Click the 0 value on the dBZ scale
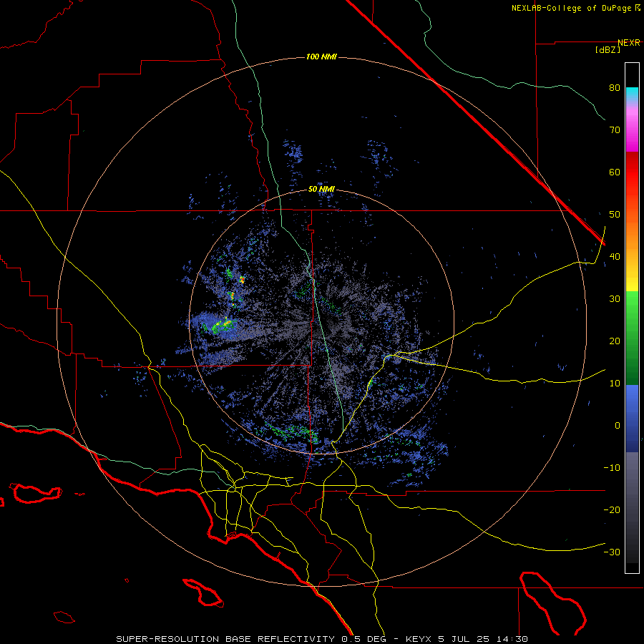The width and height of the screenshot is (644, 644). pos(618,426)
